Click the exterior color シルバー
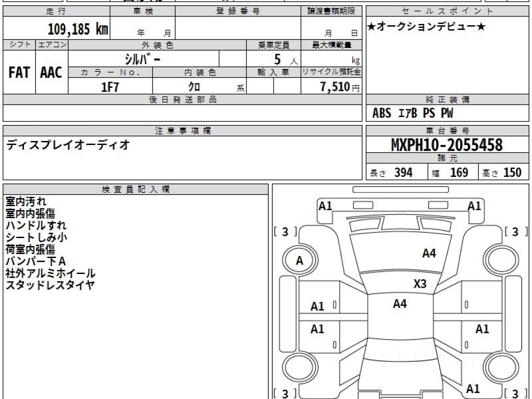 tap(144, 59)
